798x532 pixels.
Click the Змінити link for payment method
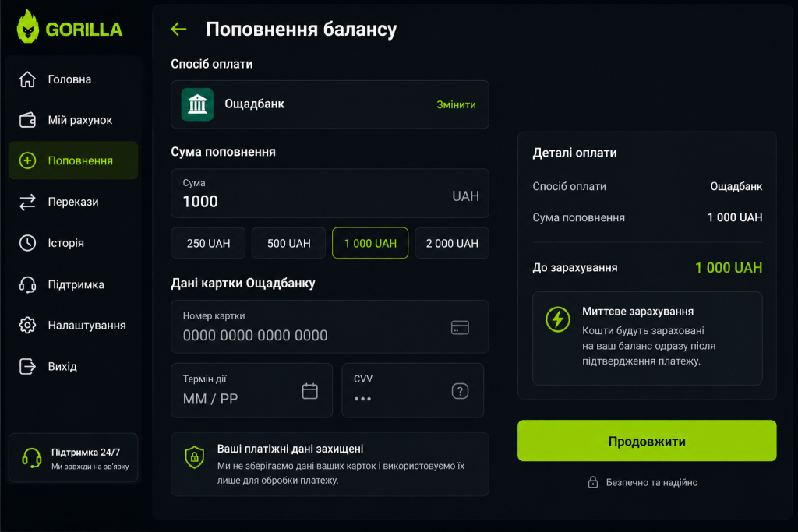456,105
